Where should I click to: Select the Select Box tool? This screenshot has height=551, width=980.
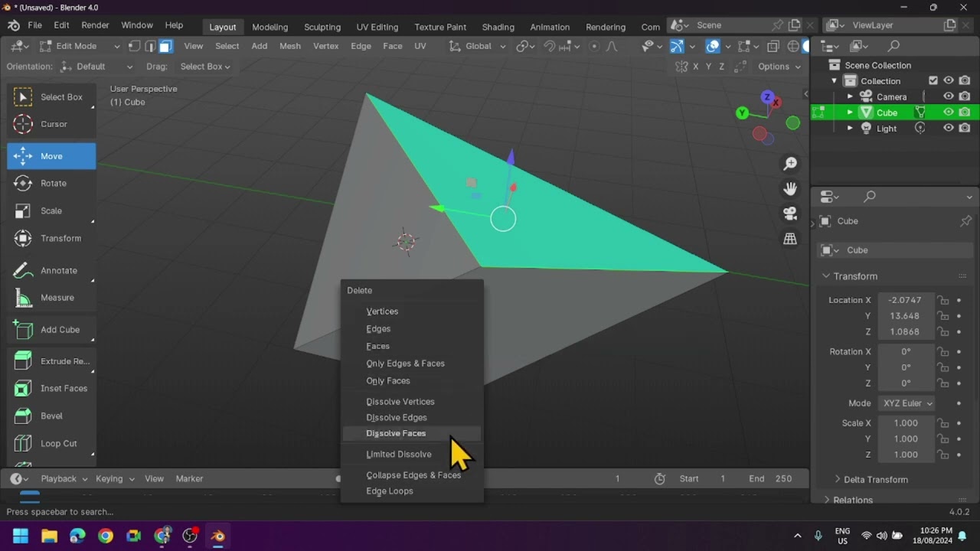(51, 97)
